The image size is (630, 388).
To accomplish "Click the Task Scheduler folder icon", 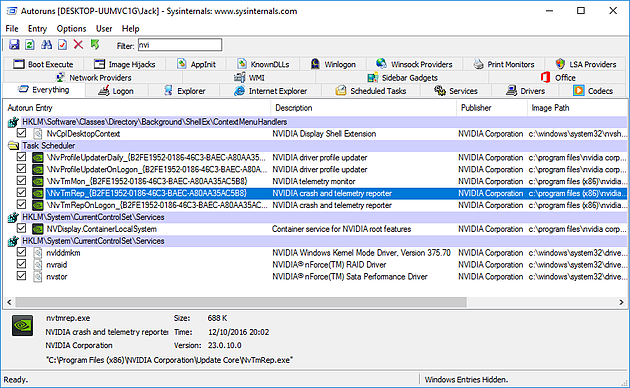I will coord(13,145).
